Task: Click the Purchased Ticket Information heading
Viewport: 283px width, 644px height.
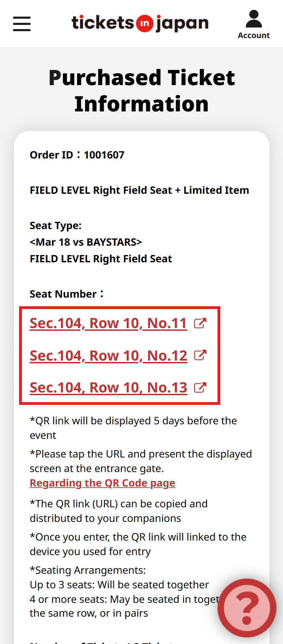Action: pos(142,91)
